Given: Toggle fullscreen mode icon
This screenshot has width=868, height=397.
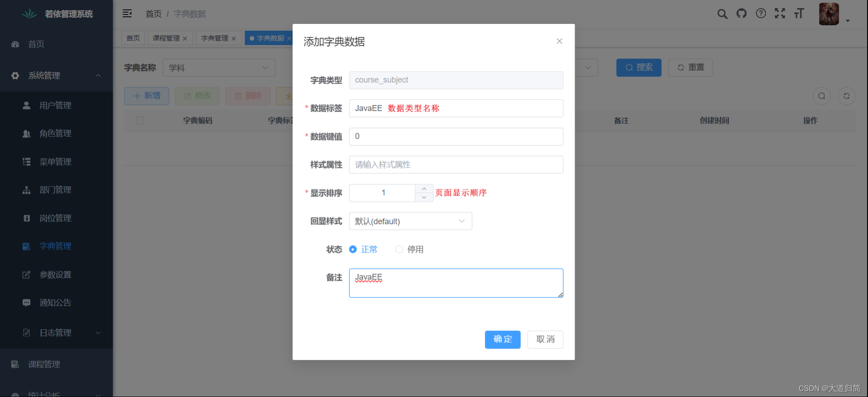Looking at the screenshot, I should [x=780, y=14].
